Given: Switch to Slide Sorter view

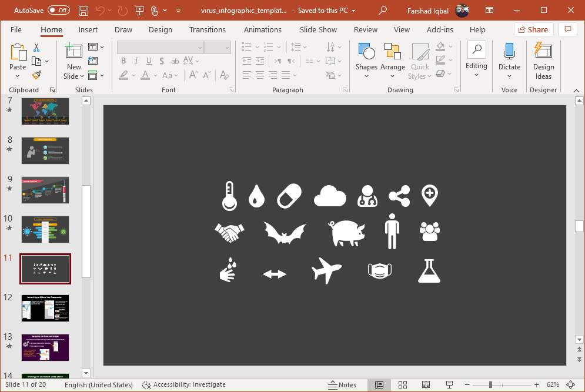Looking at the screenshot, I should tap(403, 385).
